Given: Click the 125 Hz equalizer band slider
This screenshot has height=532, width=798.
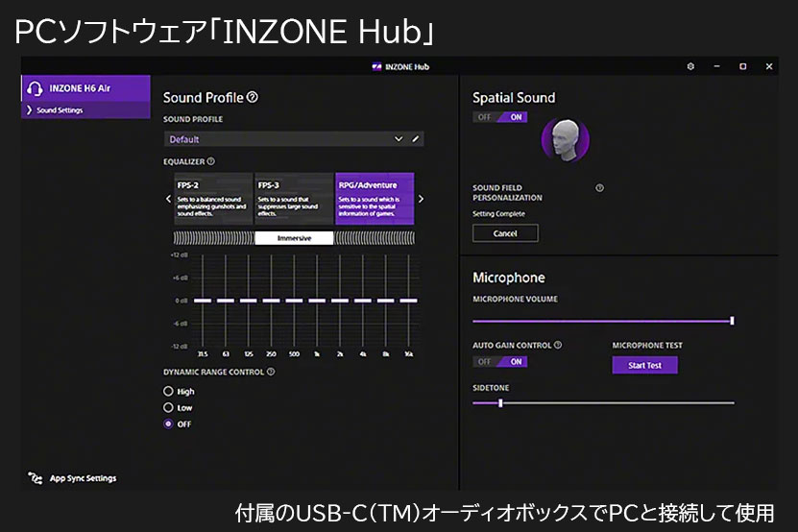Looking at the screenshot, I should point(249,301).
